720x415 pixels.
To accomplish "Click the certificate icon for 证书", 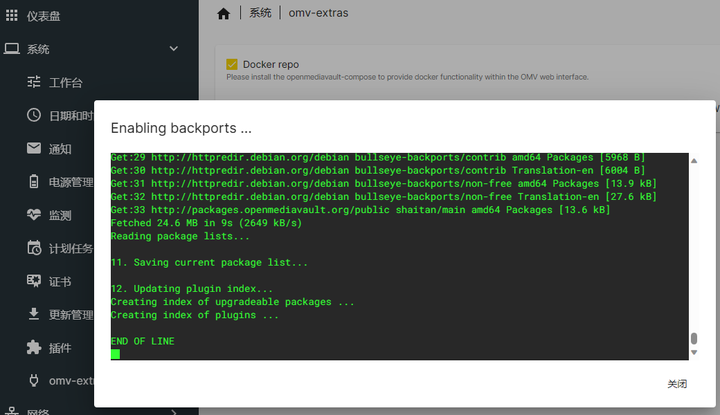I will point(34,280).
